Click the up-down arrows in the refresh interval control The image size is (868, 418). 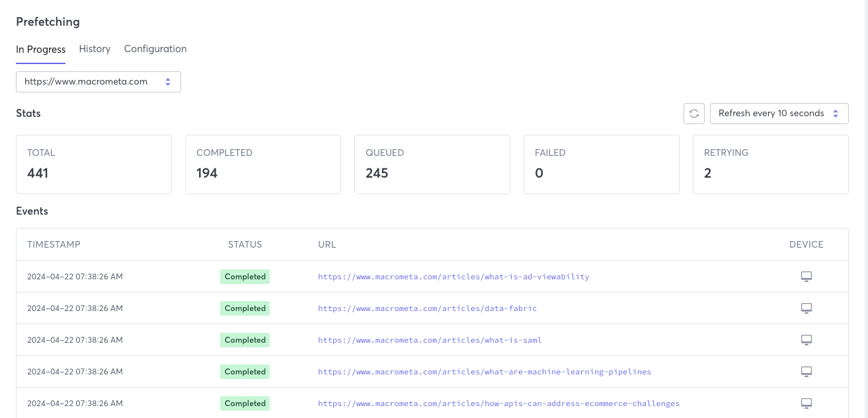click(836, 113)
